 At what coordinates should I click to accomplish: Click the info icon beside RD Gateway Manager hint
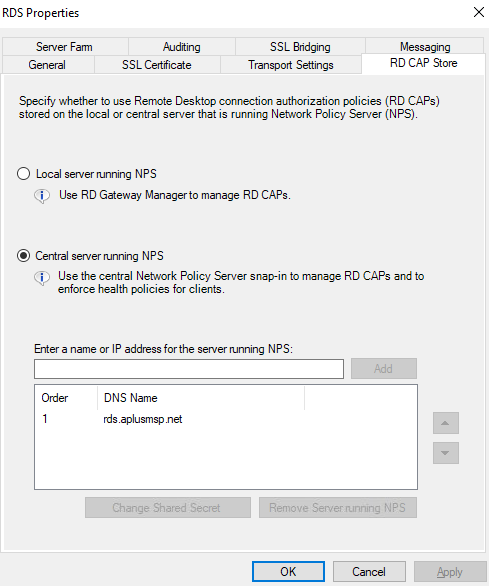[42, 196]
